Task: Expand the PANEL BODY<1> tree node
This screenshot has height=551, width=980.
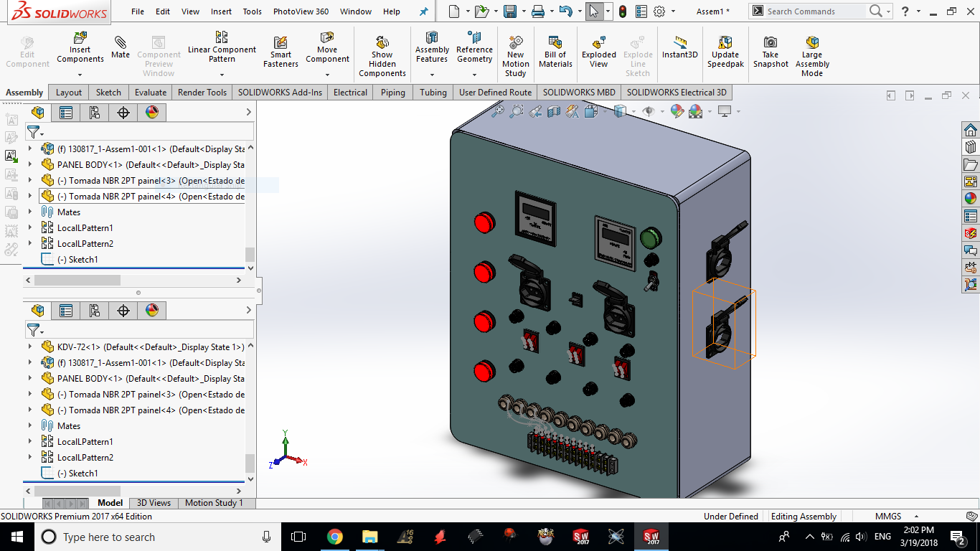Action: pos(30,165)
